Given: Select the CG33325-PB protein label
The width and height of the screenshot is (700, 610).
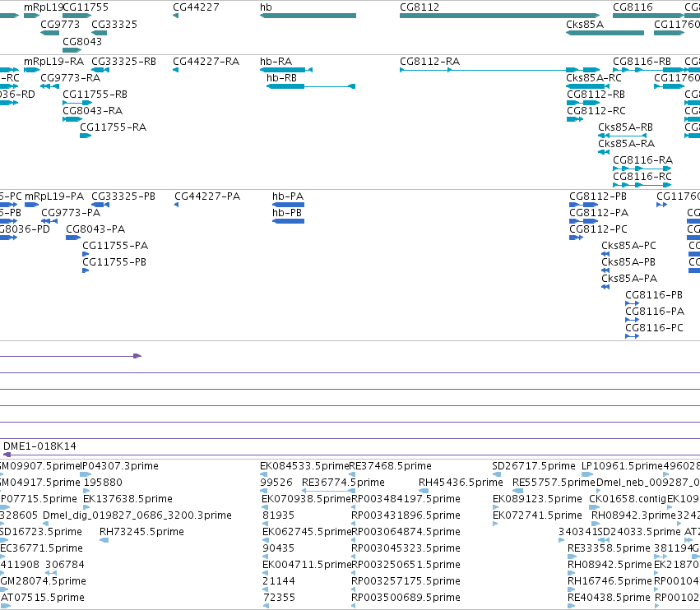Looking at the screenshot, I should (123, 196).
